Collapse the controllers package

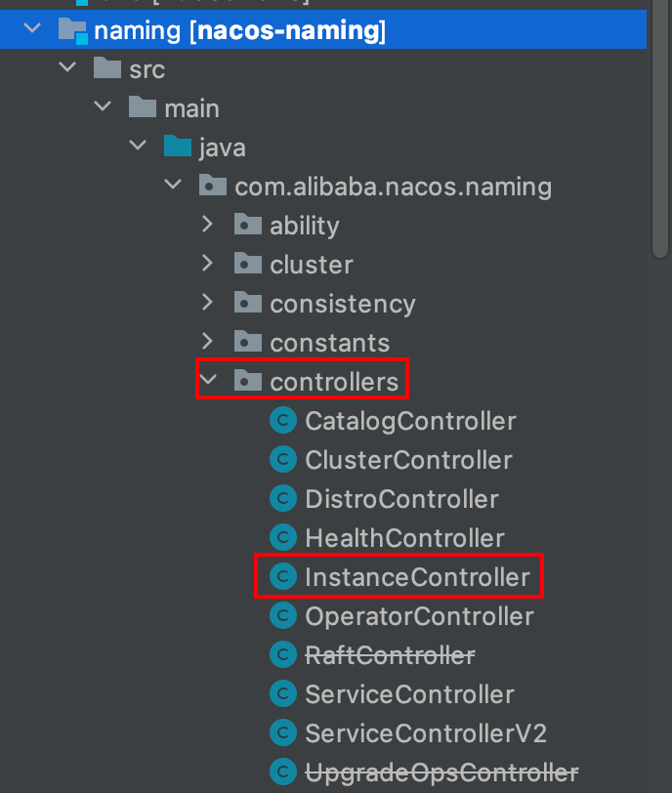[206, 381]
